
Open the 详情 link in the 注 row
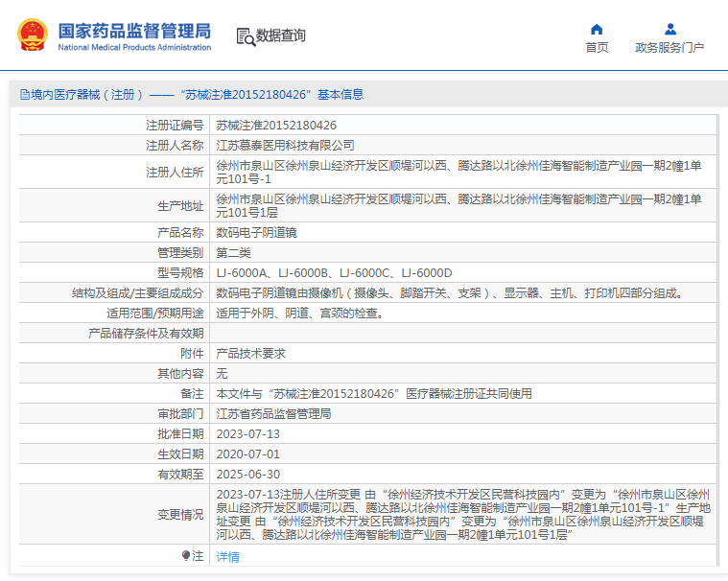click(227, 556)
